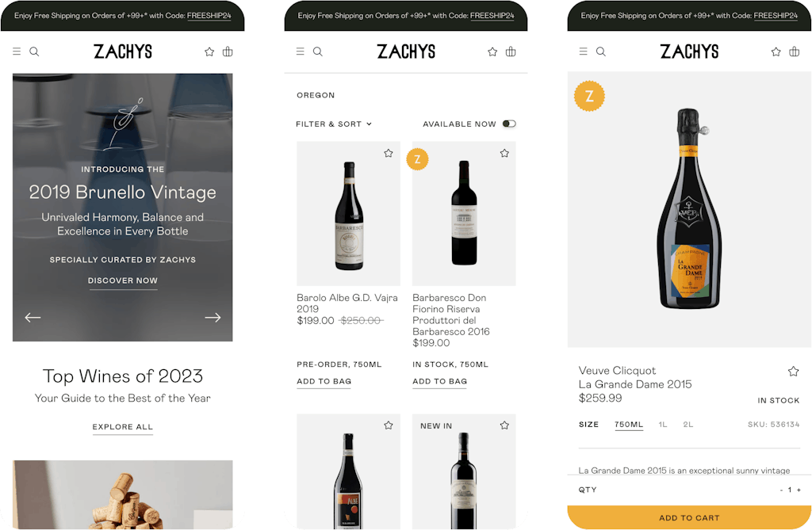Star the Veuve Clicquot La Grande Dame
The height and width of the screenshot is (530, 812).
click(793, 371)
